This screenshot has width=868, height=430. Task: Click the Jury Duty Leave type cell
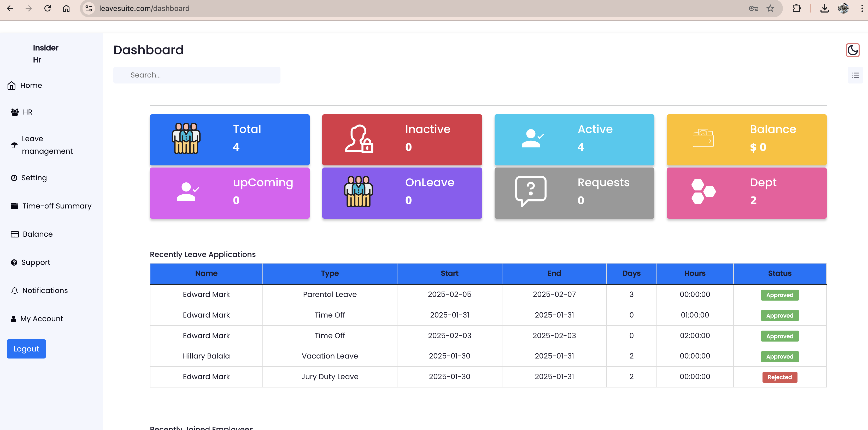coord(330,377)
